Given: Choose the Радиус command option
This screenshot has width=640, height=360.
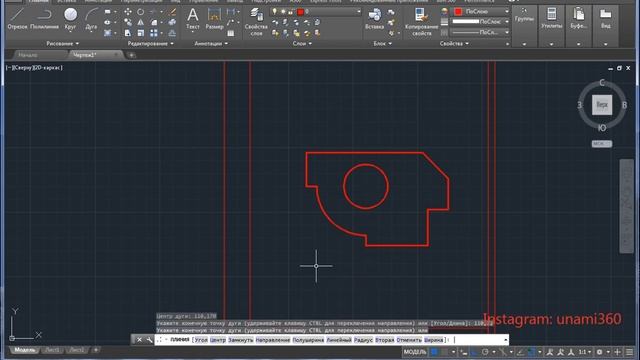Looking at the screenshot, I should [x=363, y=340].
